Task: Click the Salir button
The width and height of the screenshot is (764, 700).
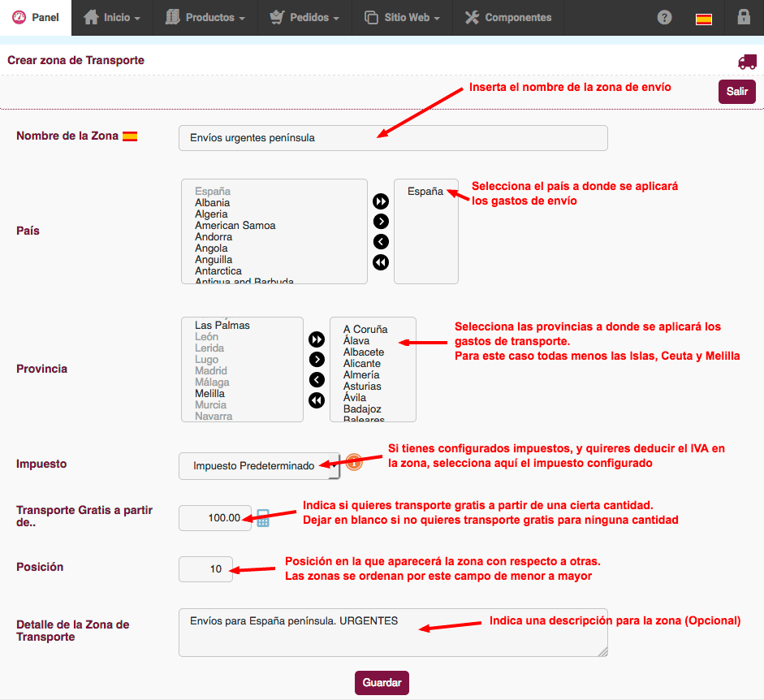Action: coord(736,92)
